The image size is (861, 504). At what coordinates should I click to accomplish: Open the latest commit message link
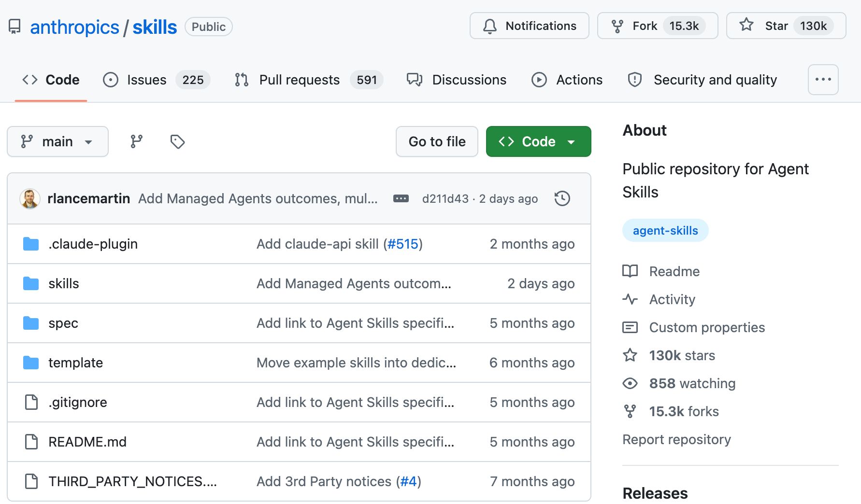(x=258, y=198)
